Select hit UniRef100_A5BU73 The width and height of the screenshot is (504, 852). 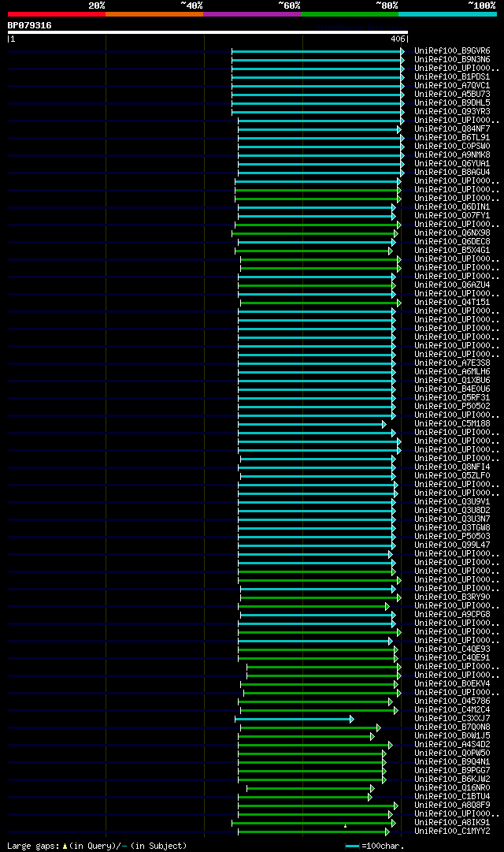pos(452,95)
